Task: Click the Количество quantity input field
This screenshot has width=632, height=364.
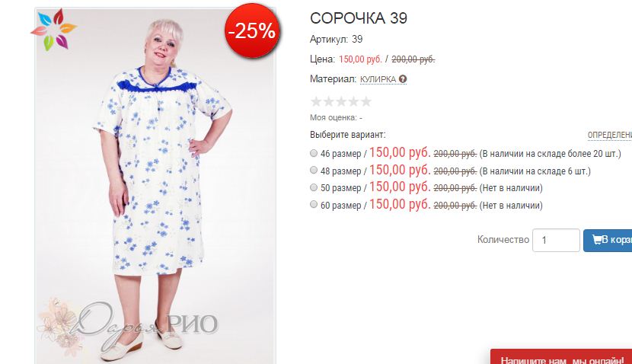Action: coord(556,240)
